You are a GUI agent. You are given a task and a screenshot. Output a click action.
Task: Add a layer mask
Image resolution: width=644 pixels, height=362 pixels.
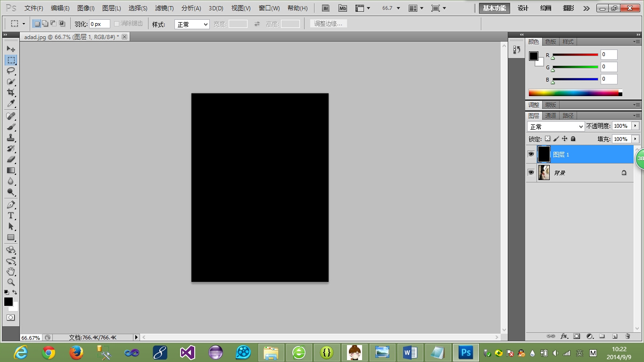pos(577,336)
